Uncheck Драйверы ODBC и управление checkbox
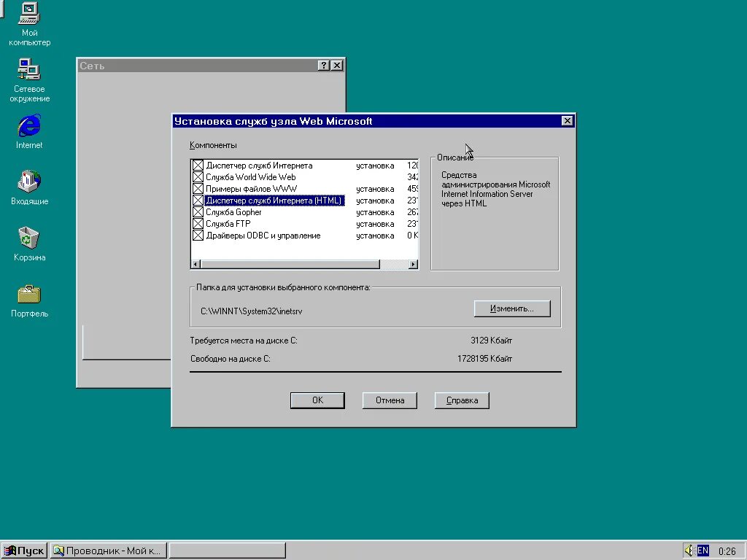This screenshot has width=747, height=560. (x=198, y=236)
